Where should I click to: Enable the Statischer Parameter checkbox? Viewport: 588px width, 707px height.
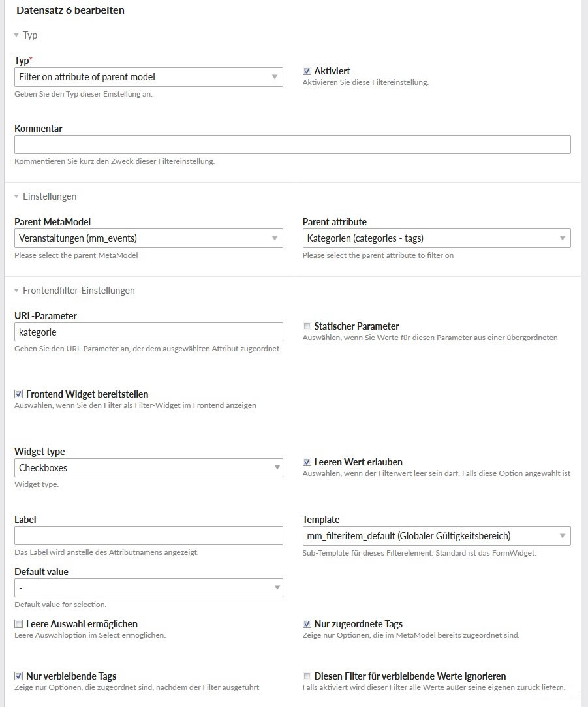click(307, 326)
